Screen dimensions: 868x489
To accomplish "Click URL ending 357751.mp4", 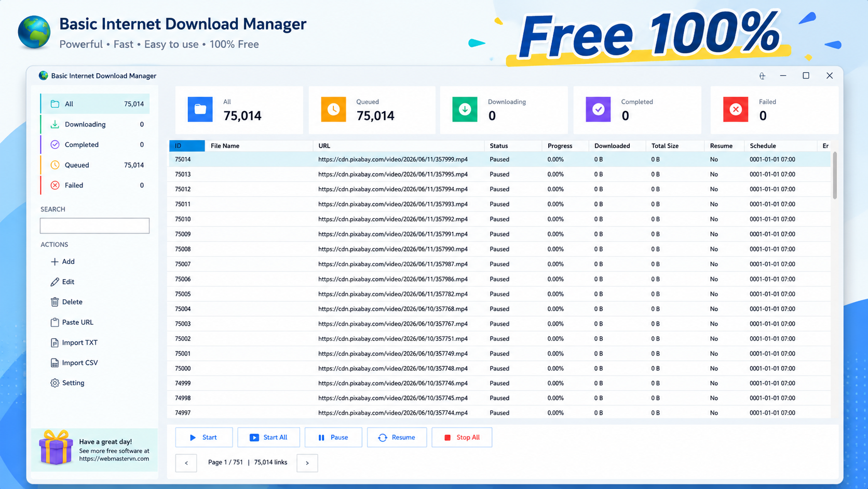I will click(x=393, y=339).
